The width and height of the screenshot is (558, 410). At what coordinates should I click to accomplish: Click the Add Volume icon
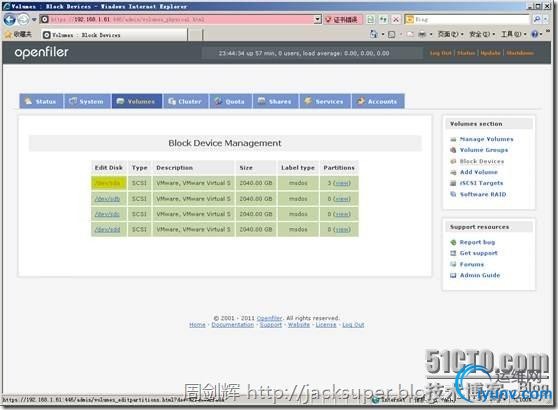click(x=453, y=172)
